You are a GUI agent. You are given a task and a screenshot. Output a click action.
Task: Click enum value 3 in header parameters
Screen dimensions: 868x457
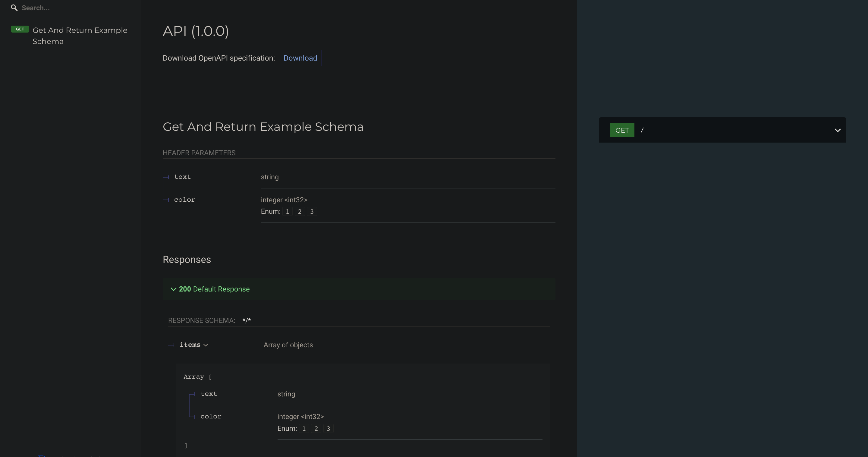click(311, 212)
